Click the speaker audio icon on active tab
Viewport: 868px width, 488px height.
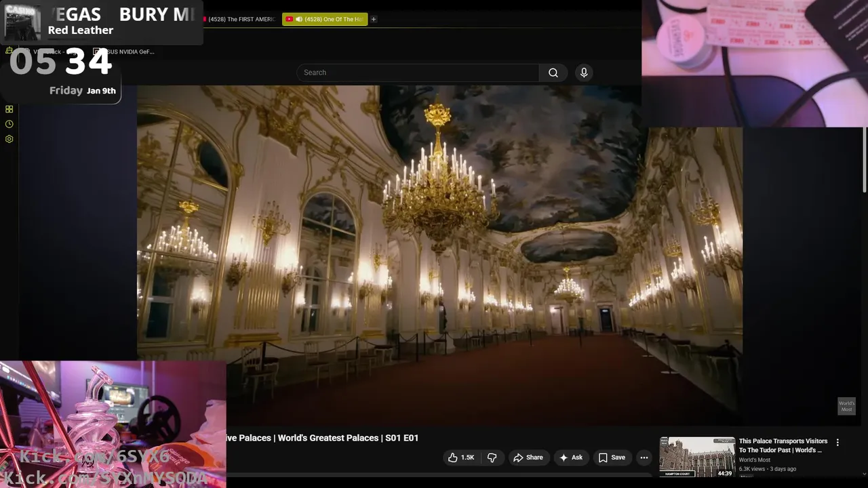(x=299, y=19)
